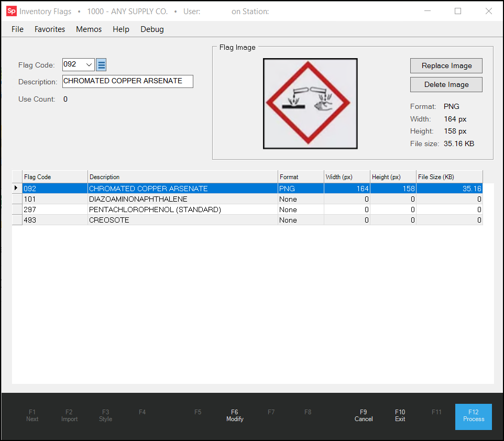Open the Help menu
Screen dimensions: 504x441
pyautogui.click(x=121, y=29)
